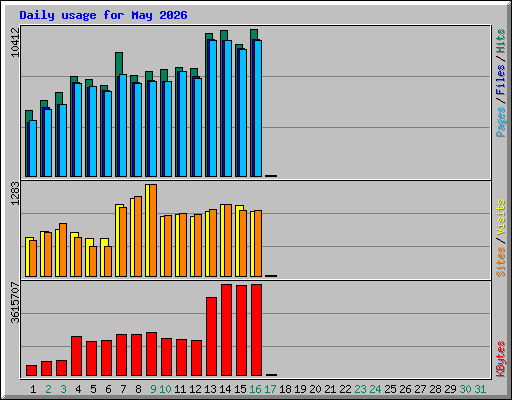
Task: Select day 16 on the date axis
Action: click(255, 389)
